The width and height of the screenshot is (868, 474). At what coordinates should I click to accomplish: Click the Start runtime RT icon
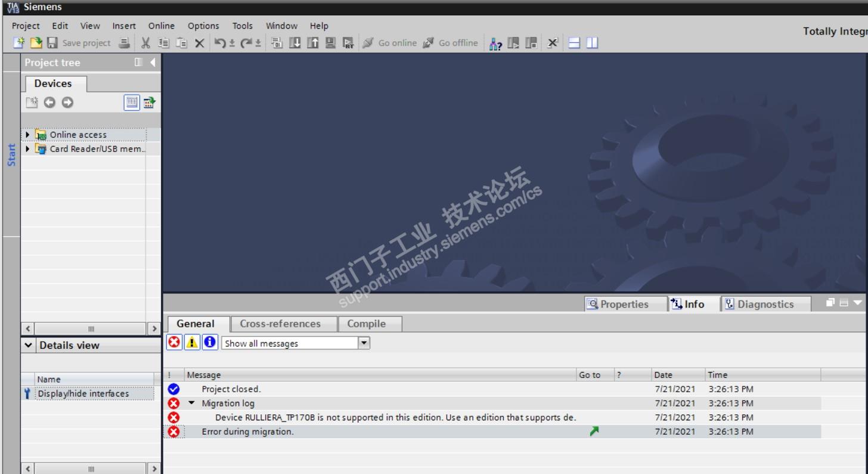349,43
